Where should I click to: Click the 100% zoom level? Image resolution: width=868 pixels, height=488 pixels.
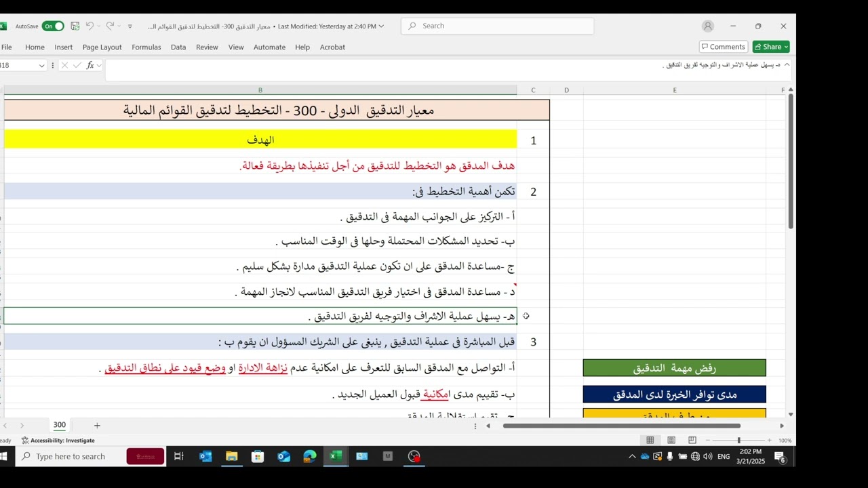pyautogui.click(x=785, y=441)
